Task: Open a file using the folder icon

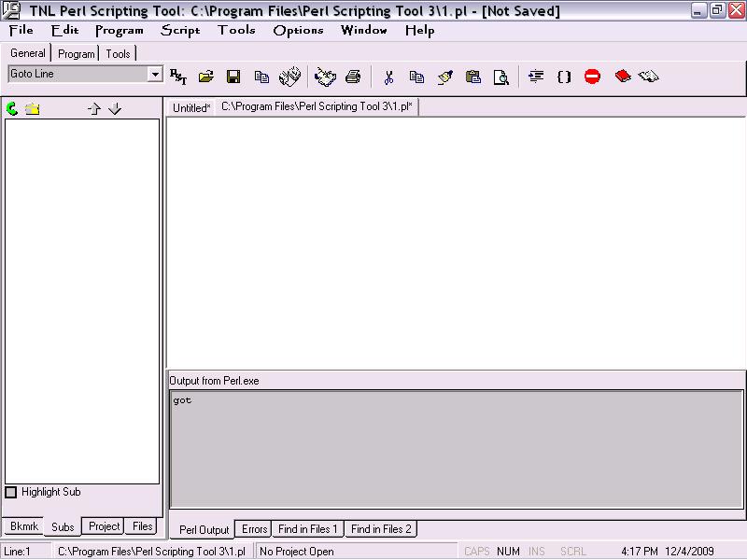Action: (x=205, y=77)
